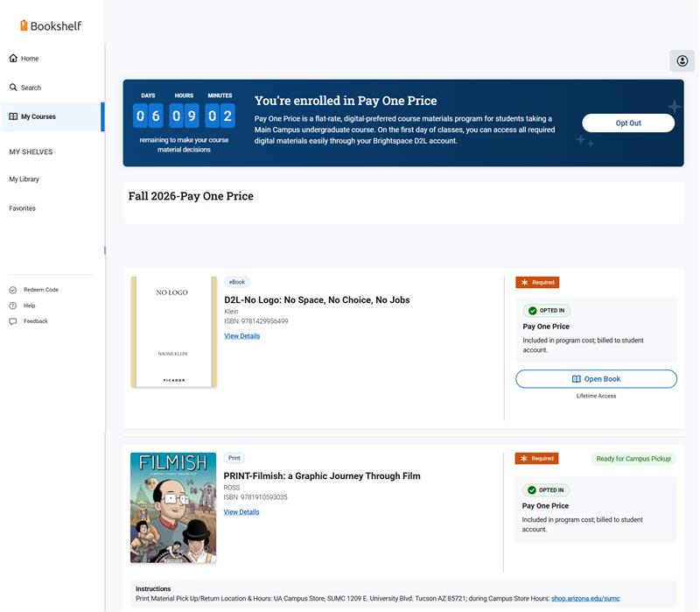
Task: Click the eBook format tag
Action: (x=237, y=282)
